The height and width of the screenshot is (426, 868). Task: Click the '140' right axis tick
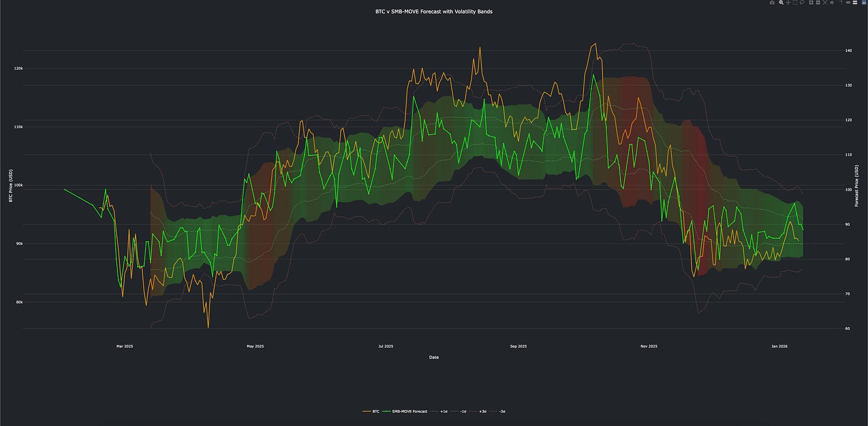(848, 51)
